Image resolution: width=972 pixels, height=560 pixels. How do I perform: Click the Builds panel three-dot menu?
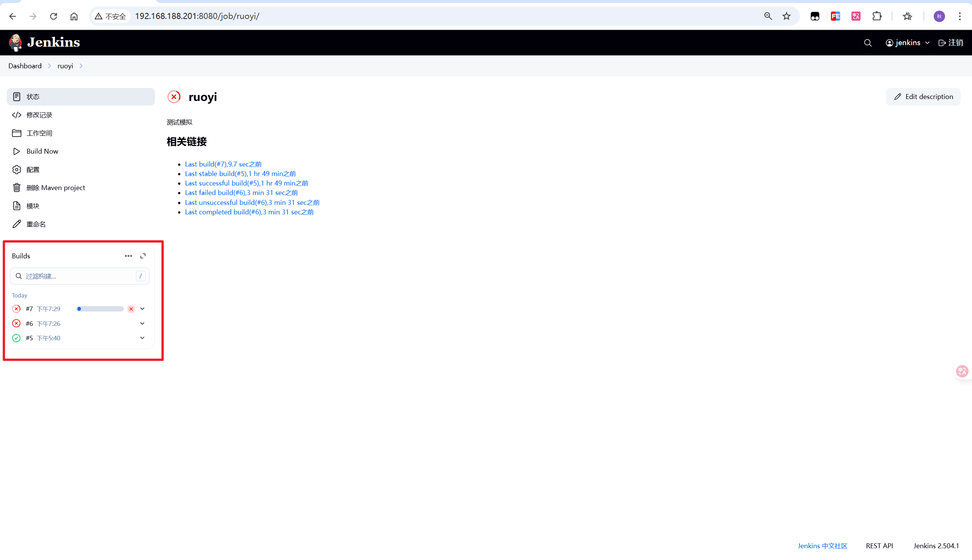[128, 256]
